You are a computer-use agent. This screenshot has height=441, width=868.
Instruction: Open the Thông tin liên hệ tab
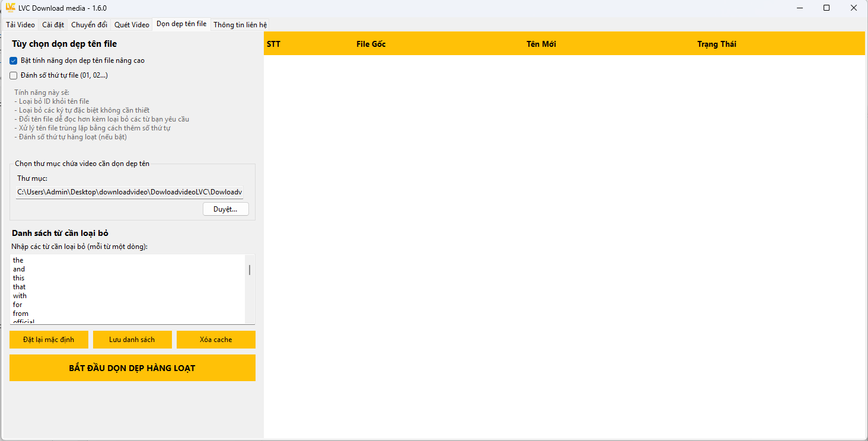point(240,25)
